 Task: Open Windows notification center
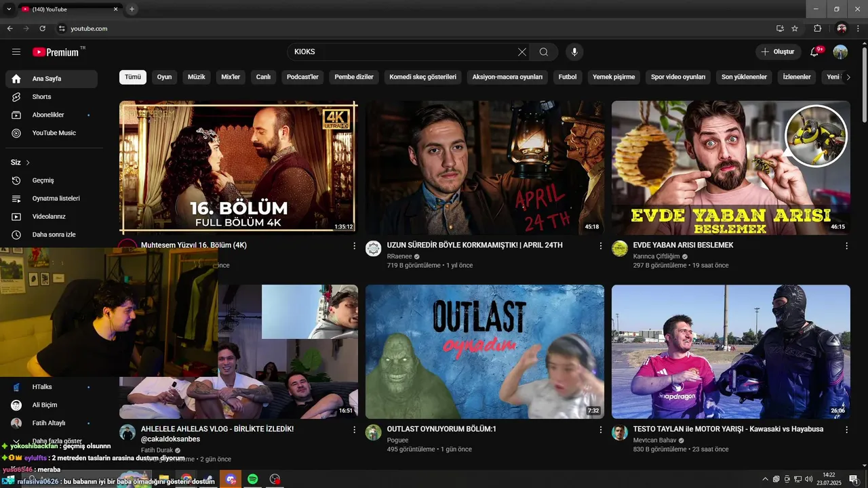pos(854,479)
